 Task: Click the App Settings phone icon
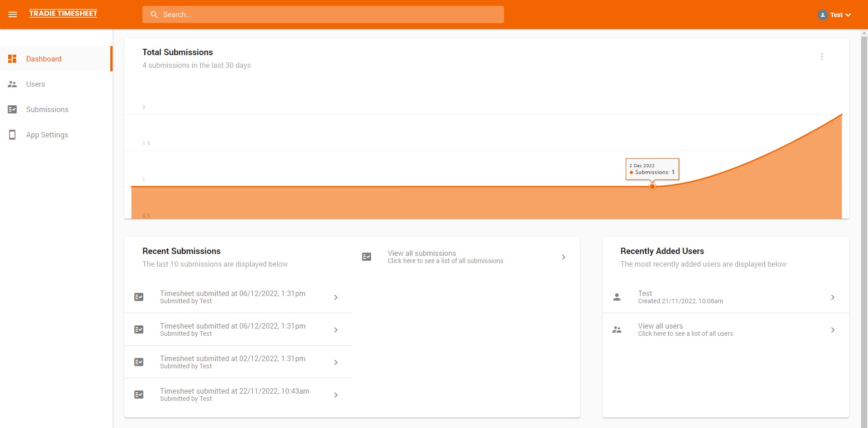click(x=12, y=135)
